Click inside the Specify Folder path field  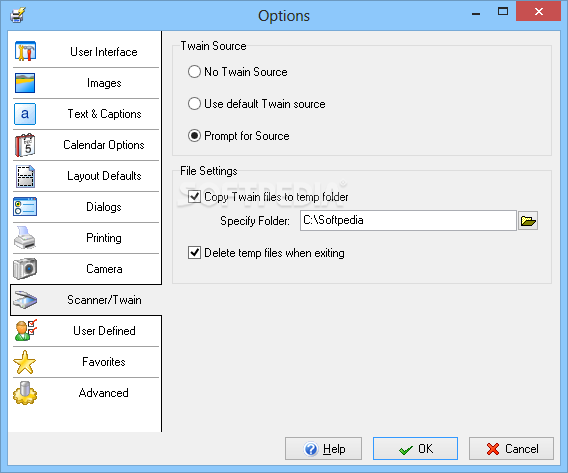[408, 221]
